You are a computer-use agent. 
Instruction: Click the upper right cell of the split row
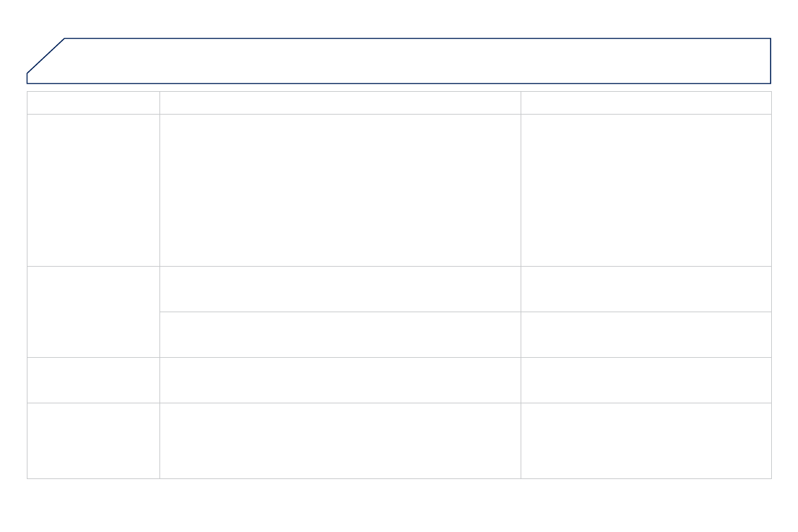[x=646, y=289]
